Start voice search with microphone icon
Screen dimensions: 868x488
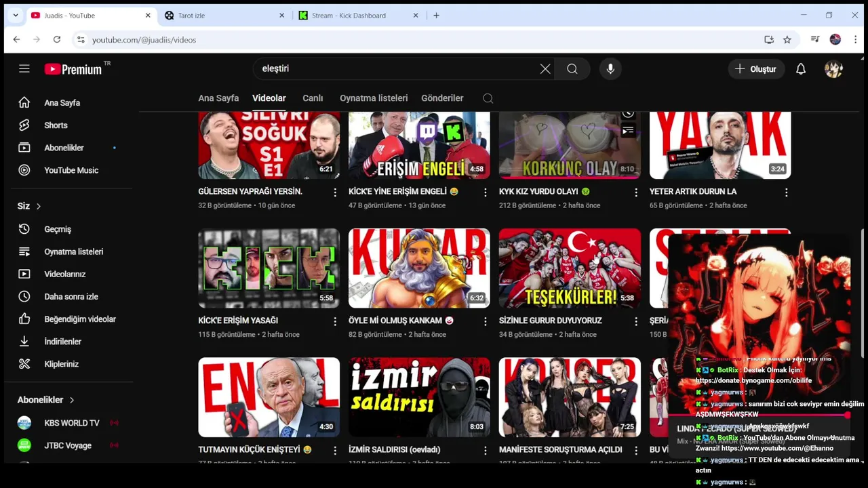coord(610,68)
